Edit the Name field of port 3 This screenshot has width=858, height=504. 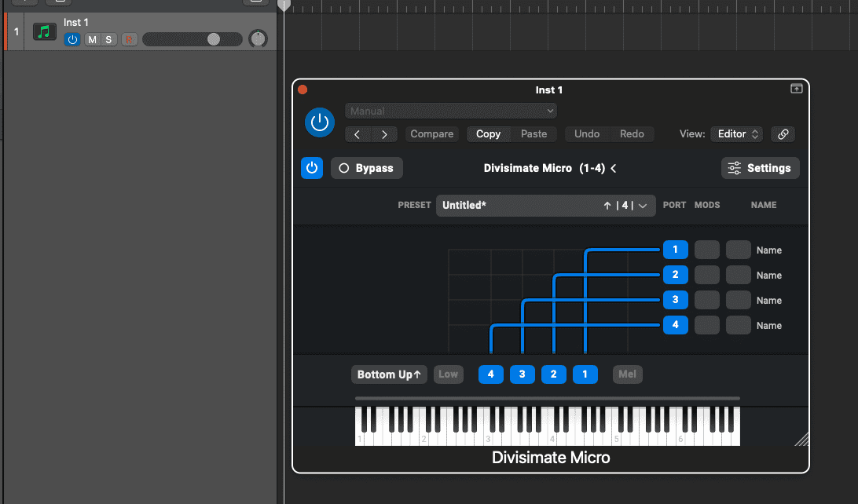click(x=768, y=301)
